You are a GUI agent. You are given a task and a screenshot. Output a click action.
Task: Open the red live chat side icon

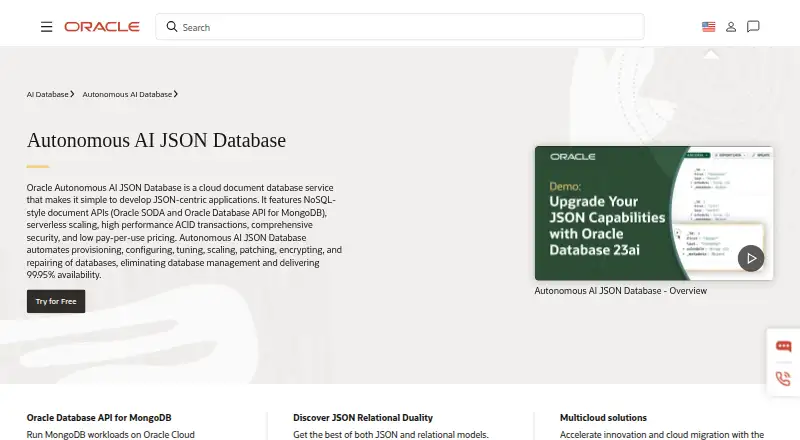(783, 347)
